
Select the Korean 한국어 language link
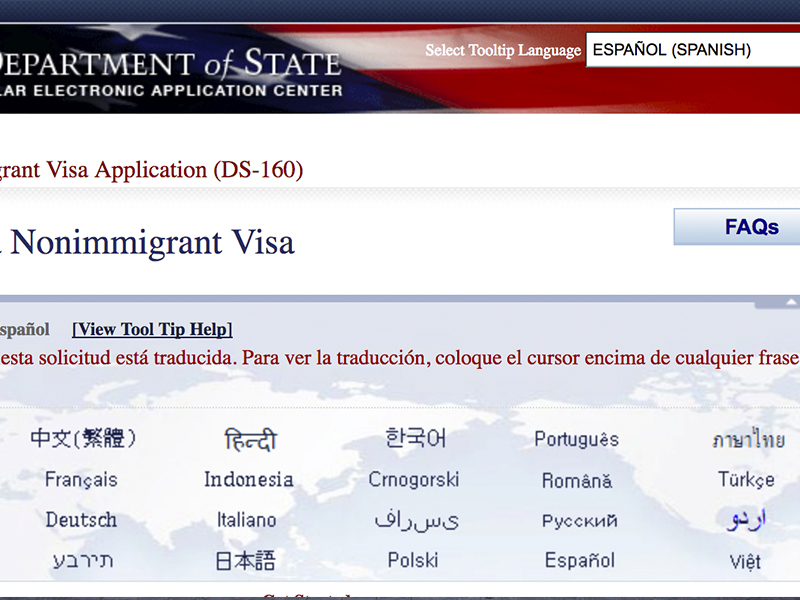tap(415, 438)
